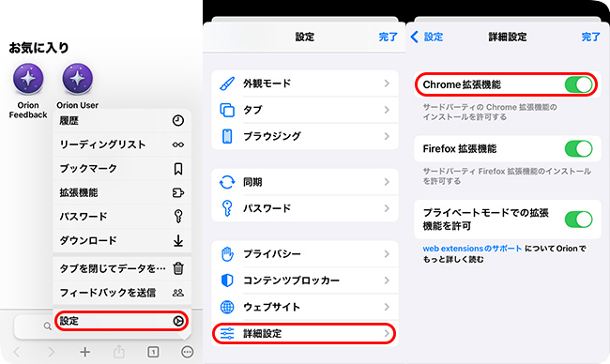Click the 詳細設定 panel title
The image size is (610, 364).
coord(508,37)
